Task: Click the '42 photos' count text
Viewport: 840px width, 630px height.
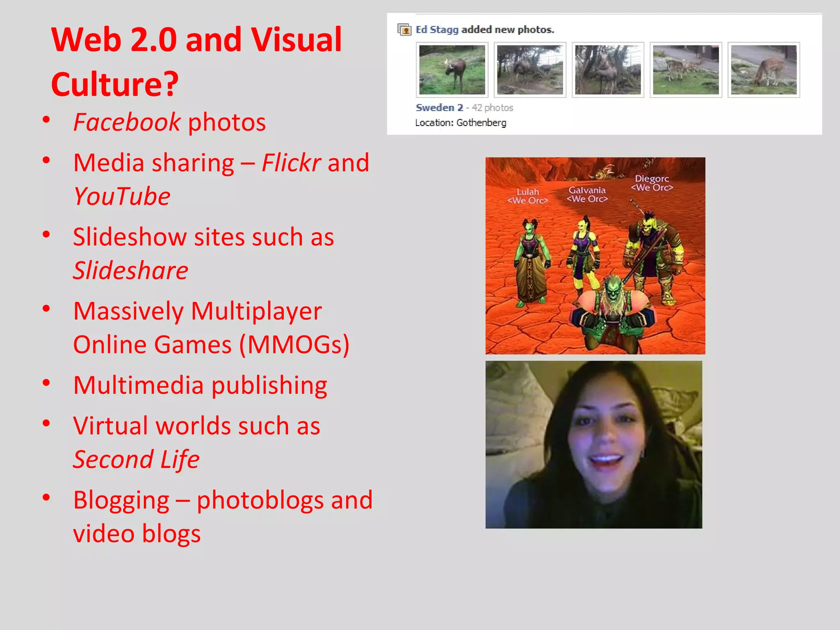Action: tap(492, 107)
